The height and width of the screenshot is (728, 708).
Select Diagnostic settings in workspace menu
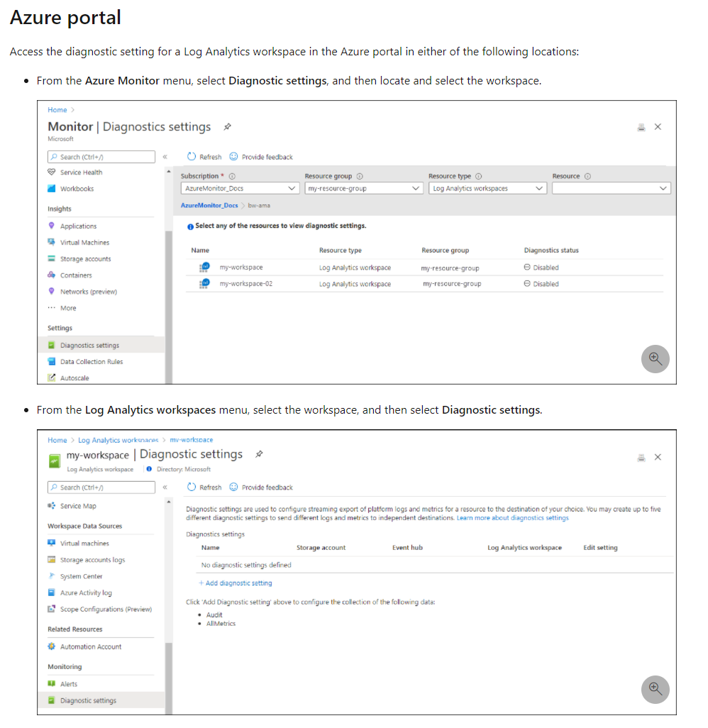pos(101,700)
